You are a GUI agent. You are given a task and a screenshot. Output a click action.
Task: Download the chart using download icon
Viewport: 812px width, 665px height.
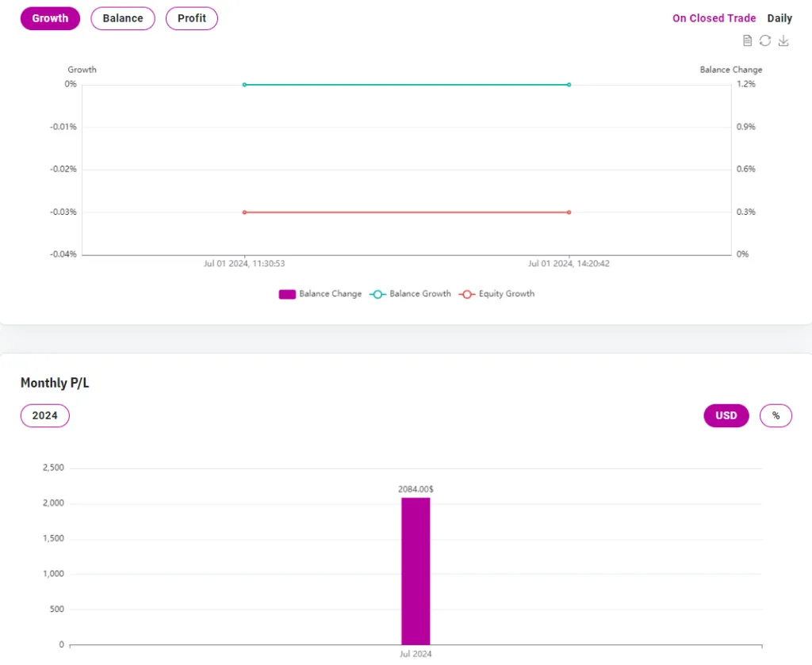(x=783, y=40)
